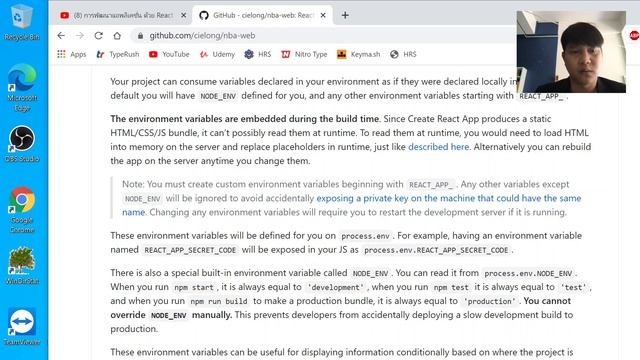
Task: Open the Udemy bookmark
Action: coord(217,54)
